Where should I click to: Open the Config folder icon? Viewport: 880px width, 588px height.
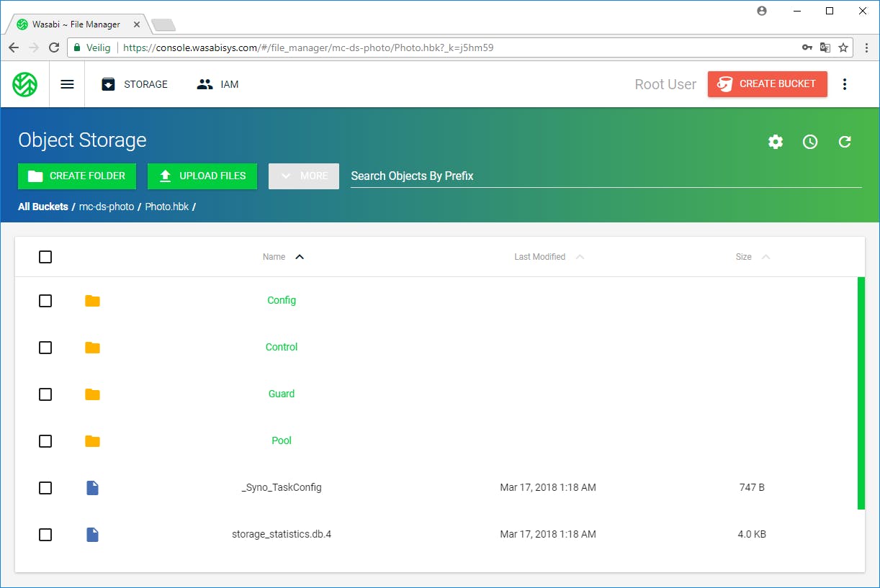pos(92,301)
